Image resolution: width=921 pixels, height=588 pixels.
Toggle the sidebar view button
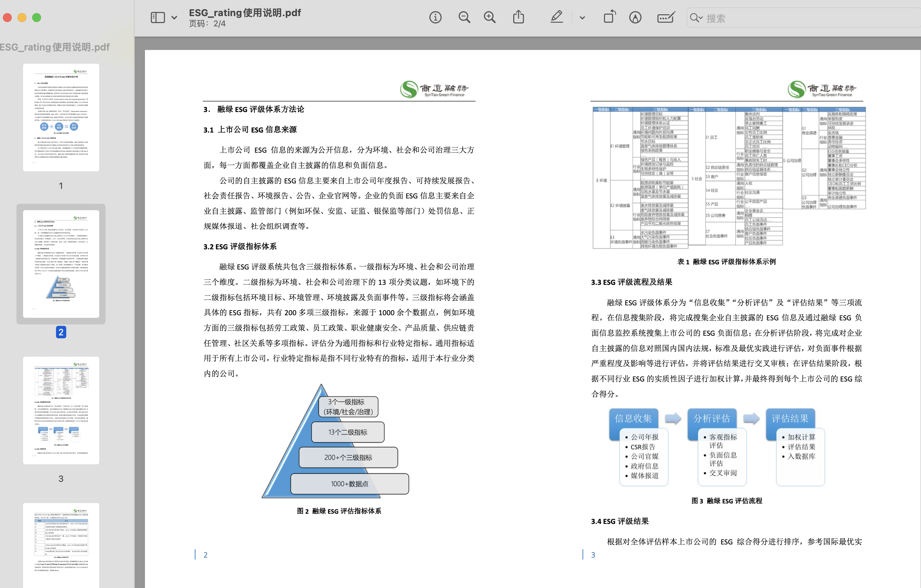[157, 18]
